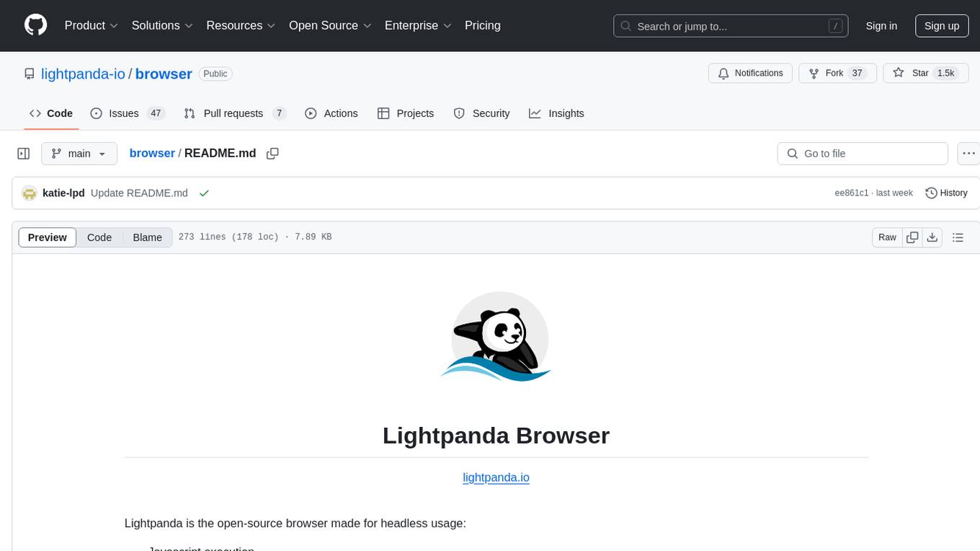The height and width of the screenshot is (551, 980).
Task: Switch to the Pull requests tab
Action: coord(235,113)
